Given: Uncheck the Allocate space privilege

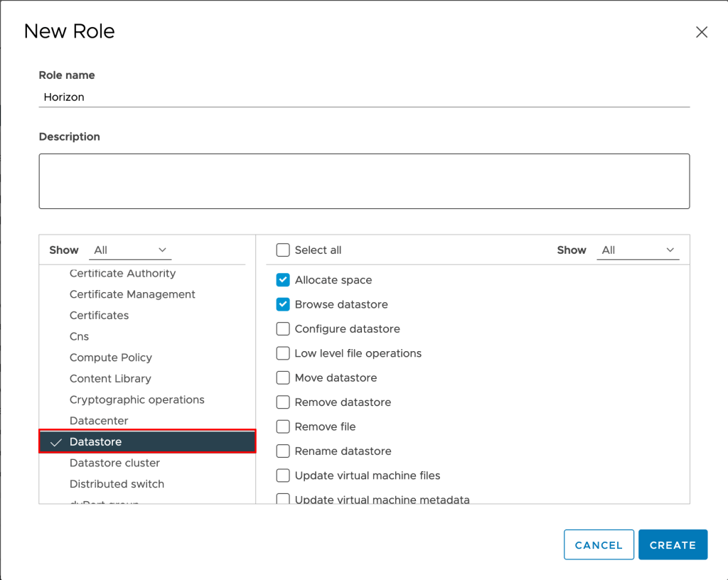Looking at the screenshot, I should pyautogui.click(x=283, y=280).
